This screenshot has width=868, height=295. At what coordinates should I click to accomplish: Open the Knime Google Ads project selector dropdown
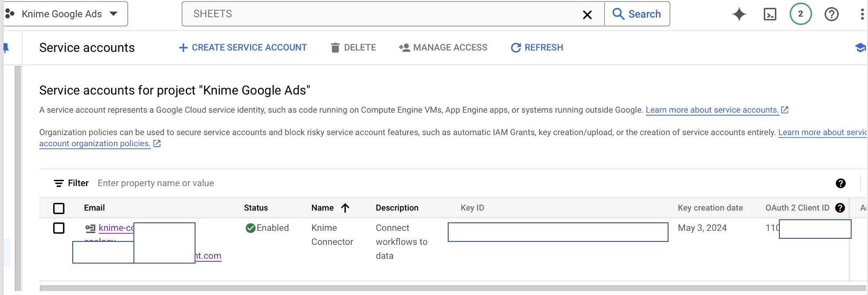point(66,14)
